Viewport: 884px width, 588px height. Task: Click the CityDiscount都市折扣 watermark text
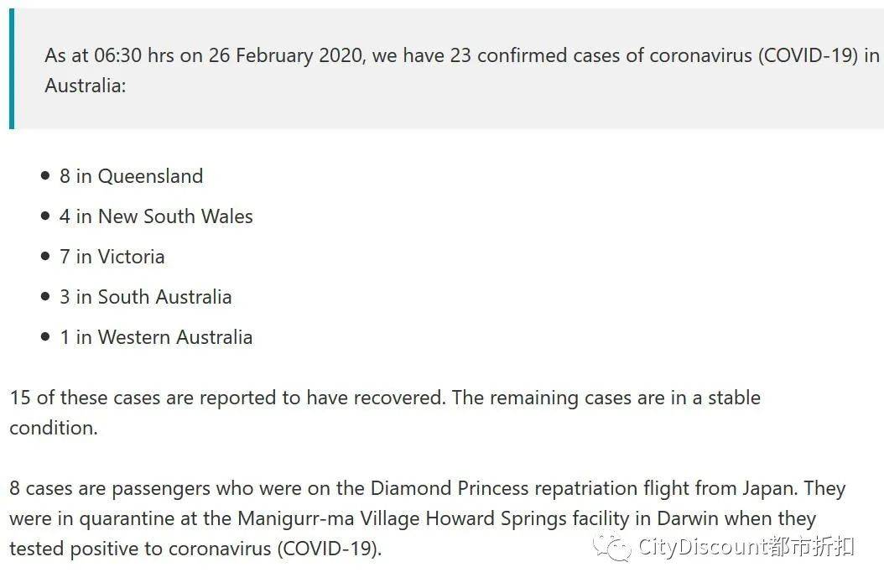[x=746, y=548]
